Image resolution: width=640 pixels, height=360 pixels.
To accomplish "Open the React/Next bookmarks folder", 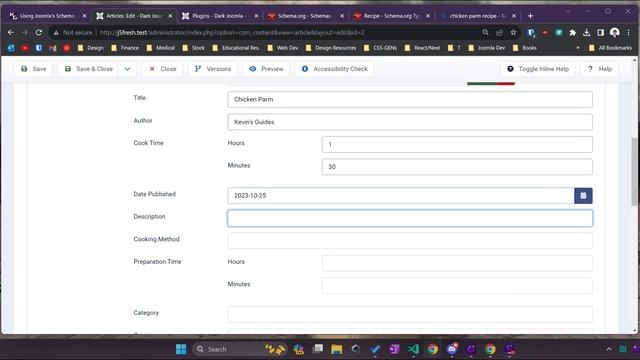I will 422,48.
